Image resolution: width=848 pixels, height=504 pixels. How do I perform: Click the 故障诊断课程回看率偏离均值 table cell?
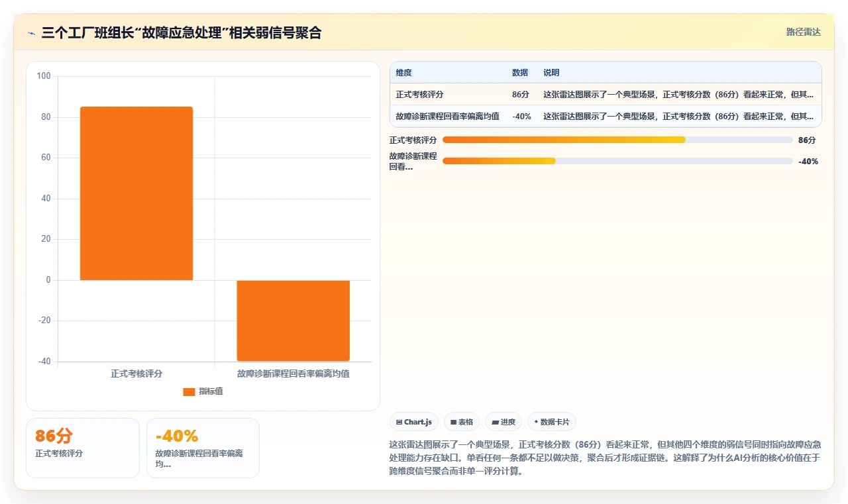click(447, 117)
